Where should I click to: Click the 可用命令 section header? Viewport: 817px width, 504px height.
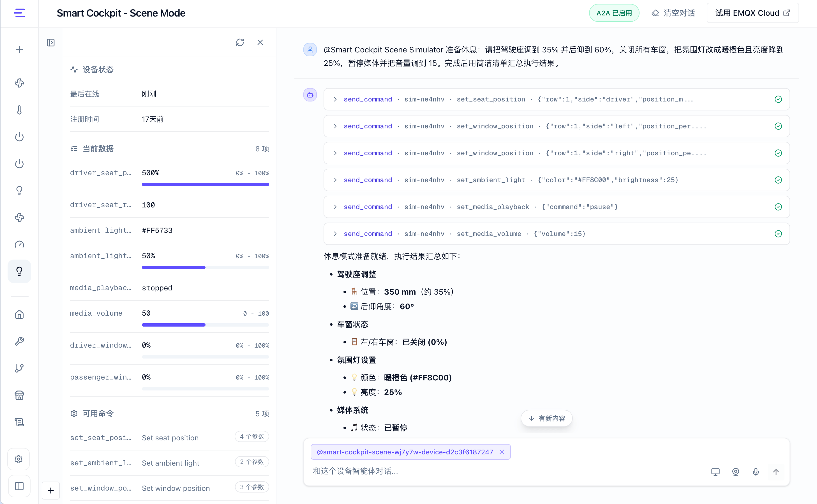click(x=92, y=413)
